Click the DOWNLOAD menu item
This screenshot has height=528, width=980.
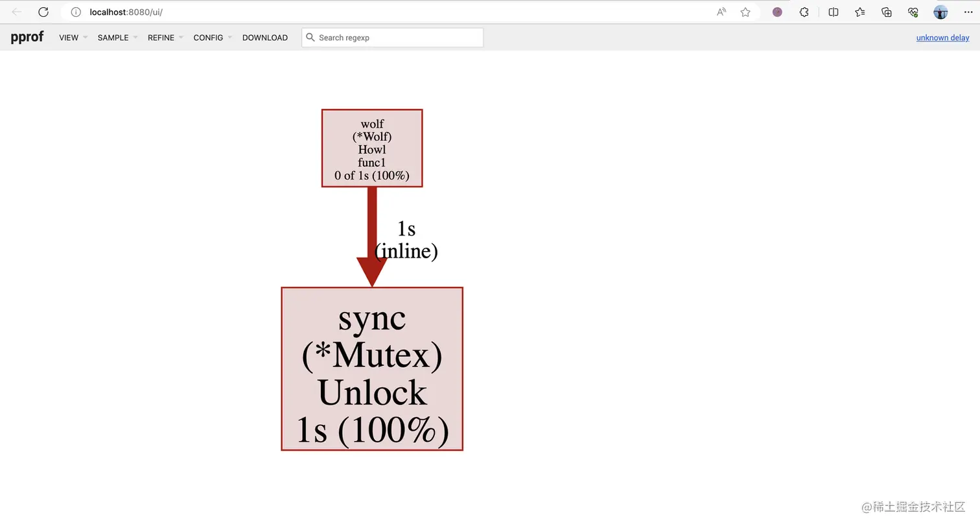click(265, 38)
